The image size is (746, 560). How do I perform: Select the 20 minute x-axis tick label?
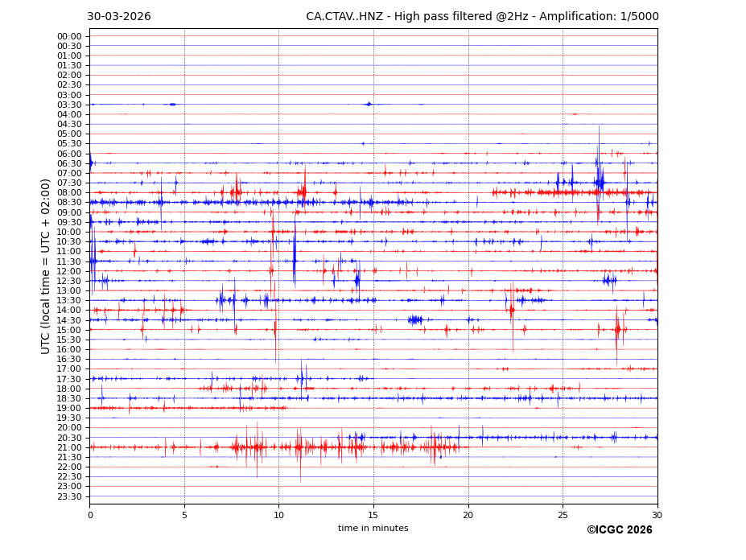(x=468, y=516)
